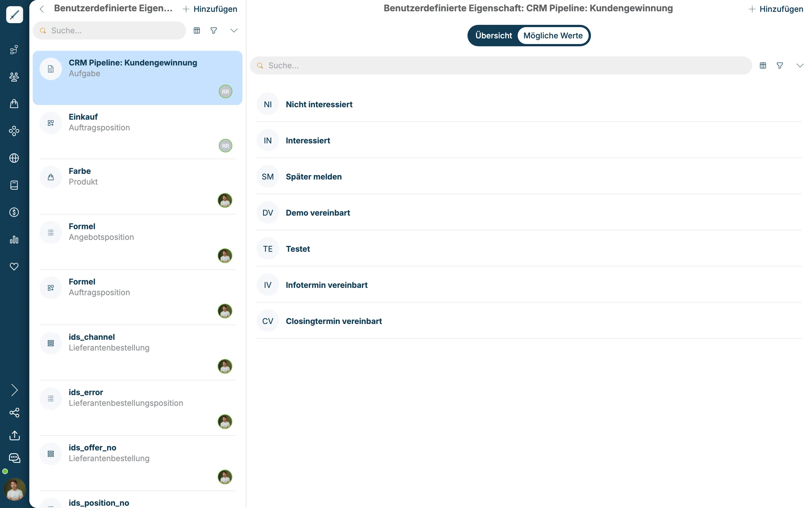Screen dimensions: 812x508
Task: Open the heart favorites sidebar icon
Action: [14, 266]
